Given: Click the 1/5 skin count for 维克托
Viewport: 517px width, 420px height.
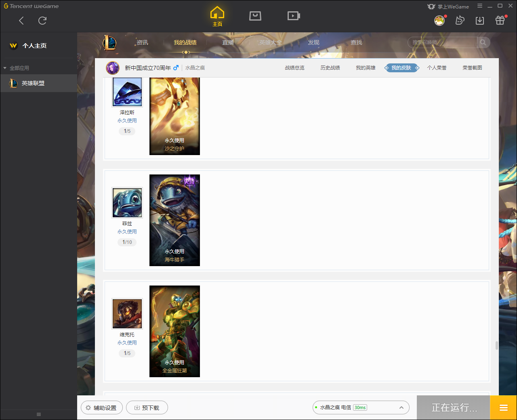Looking at the screenshot, I should 127,353.
